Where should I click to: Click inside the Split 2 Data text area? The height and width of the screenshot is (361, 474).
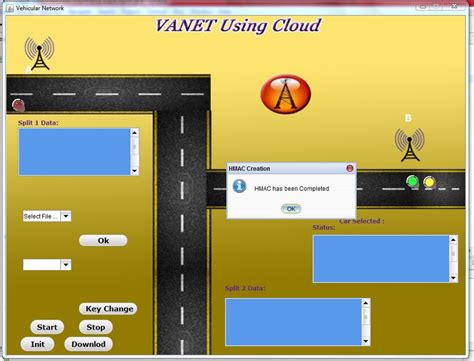click(293, 322)
